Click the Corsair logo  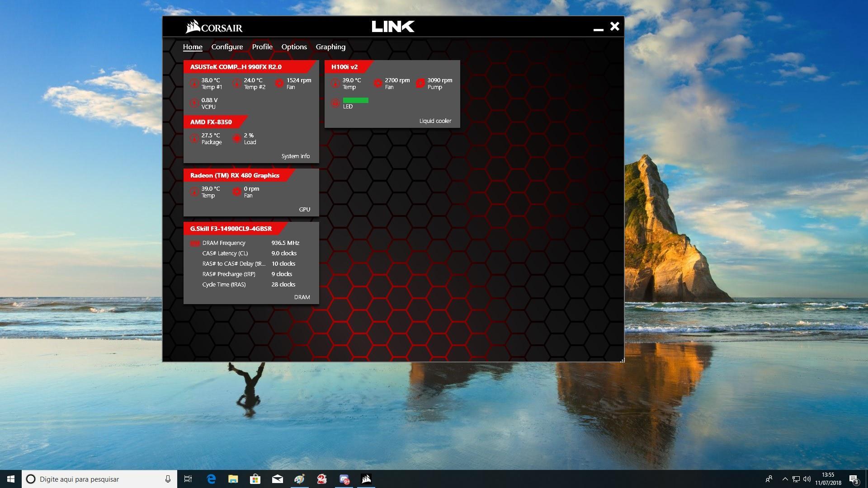pyautogui.click(x=214, y=27)
